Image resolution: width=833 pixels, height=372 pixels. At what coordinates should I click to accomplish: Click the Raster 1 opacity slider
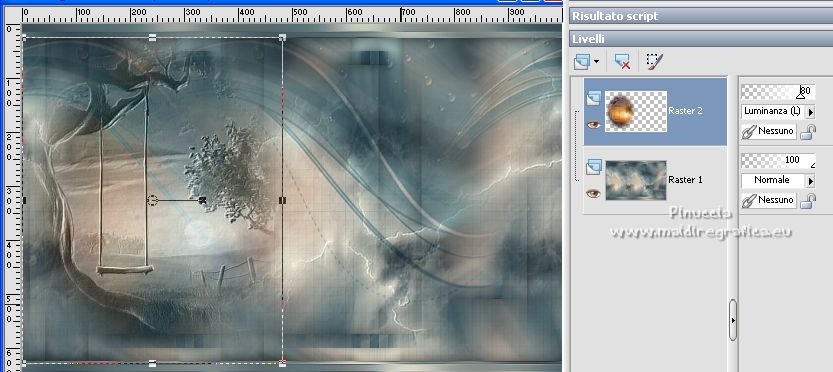click(778, 160)
